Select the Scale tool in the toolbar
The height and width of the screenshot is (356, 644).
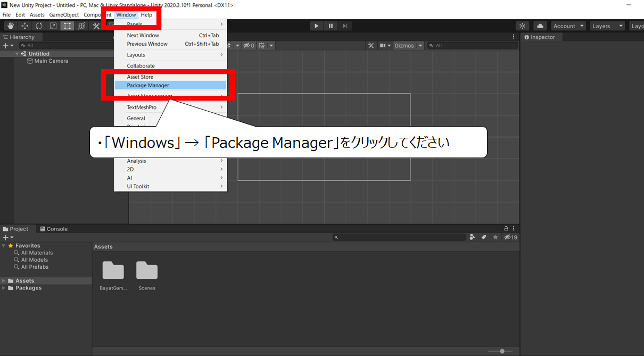click(x=53, y=26)
